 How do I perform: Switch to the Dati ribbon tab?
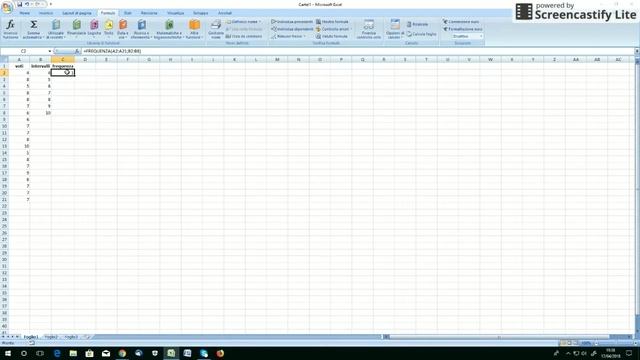128,13
